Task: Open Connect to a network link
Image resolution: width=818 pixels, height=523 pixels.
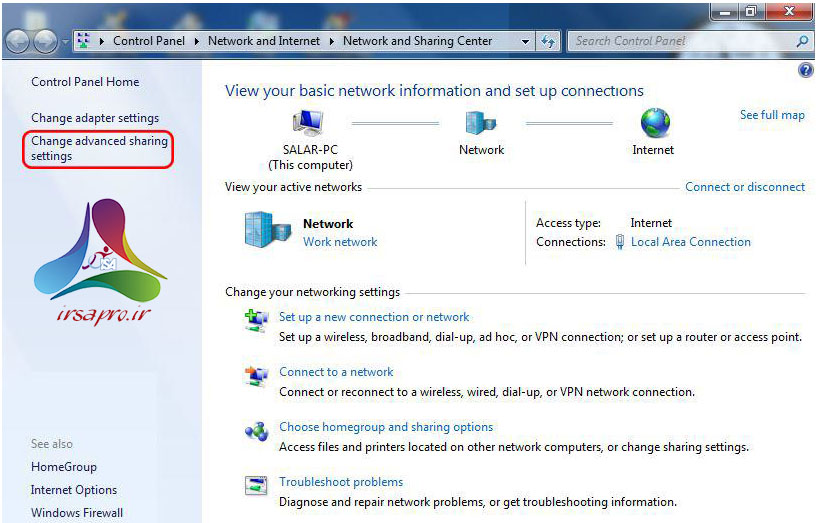Action: coord(336,372)
